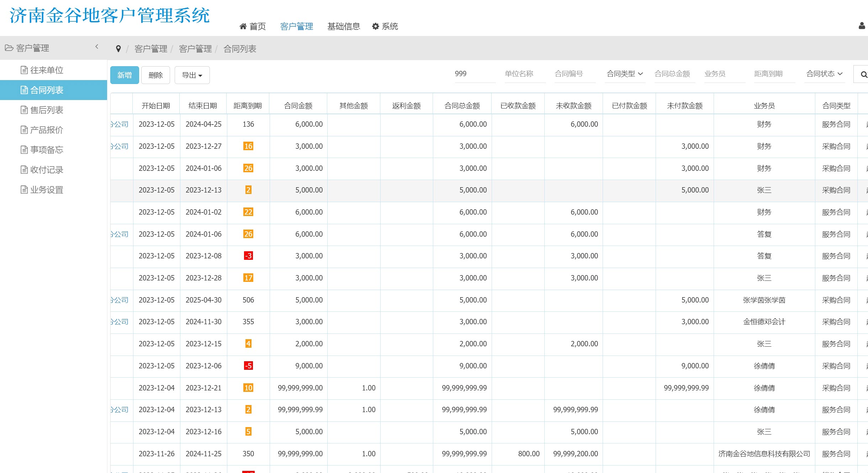Open 业务设置 in the sidebar
This screenshot has height=473, width=868.
click(53, 190)
